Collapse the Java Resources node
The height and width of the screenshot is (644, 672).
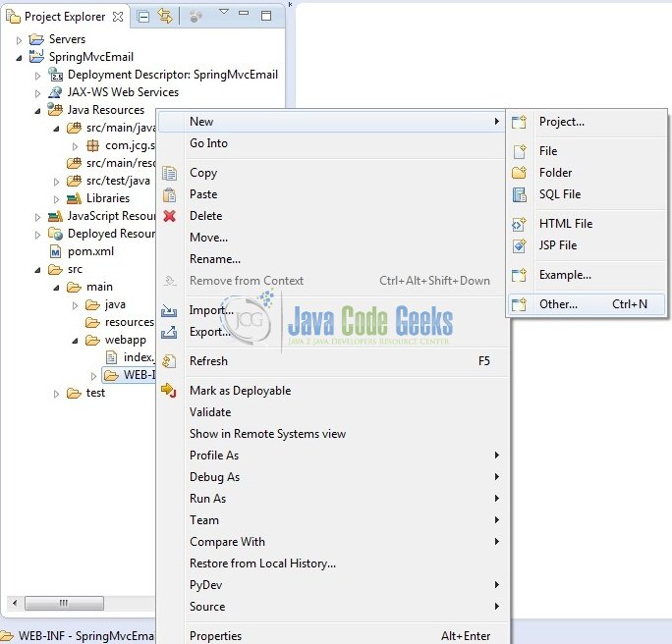(37, 111)
